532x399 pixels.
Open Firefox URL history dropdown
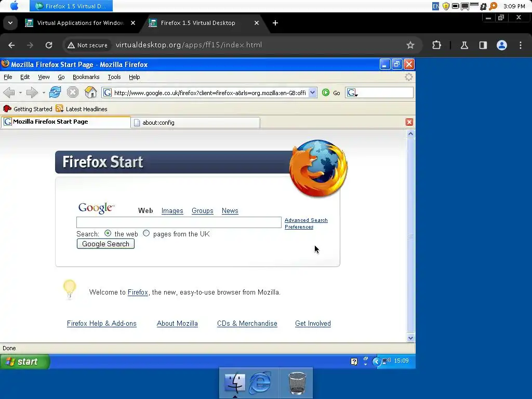312,92
